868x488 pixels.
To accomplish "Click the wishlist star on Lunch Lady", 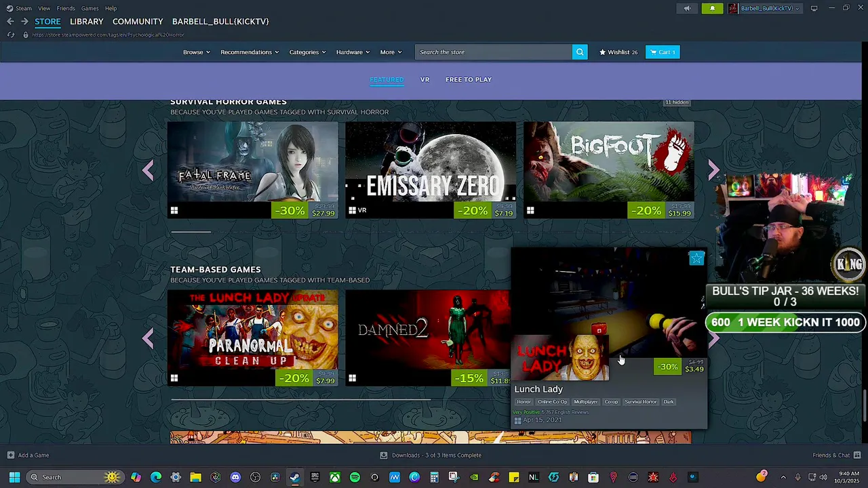I will 696,258.
